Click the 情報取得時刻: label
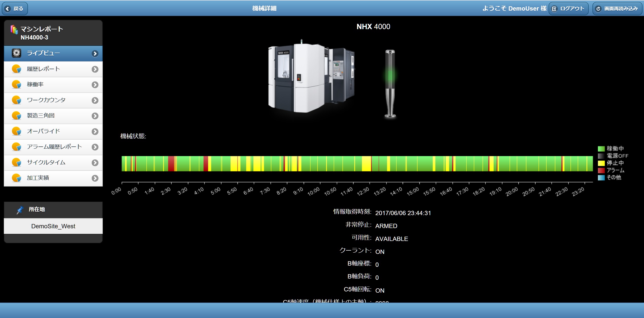This screenshot has width=644, height=318. point(352,212)
